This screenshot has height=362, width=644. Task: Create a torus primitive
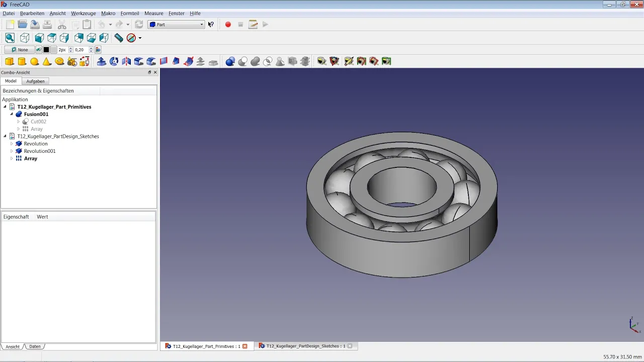click(60, 61)
